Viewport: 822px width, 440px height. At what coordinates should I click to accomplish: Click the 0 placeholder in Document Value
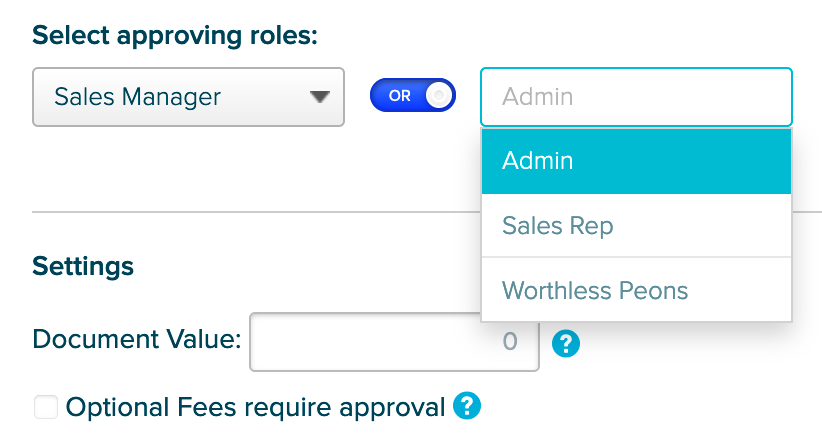point(510,342)
